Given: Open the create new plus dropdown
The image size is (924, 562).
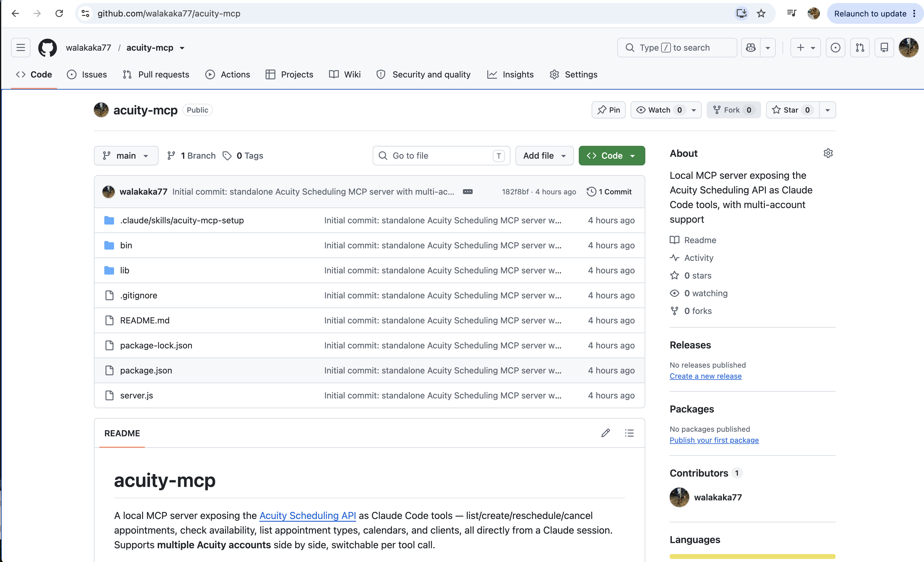Looking at the screenshot, I should [x=805, y=48].
